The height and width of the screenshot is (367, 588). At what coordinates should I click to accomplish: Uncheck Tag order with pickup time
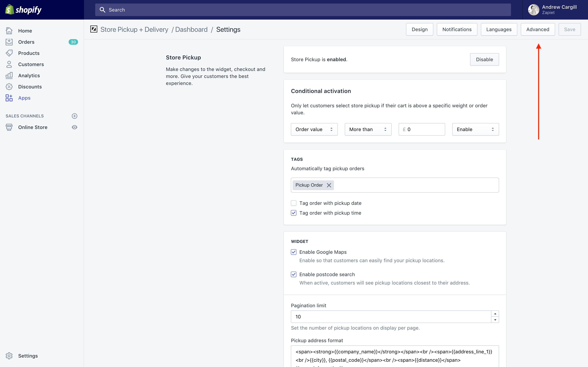(x=293, y=213)
